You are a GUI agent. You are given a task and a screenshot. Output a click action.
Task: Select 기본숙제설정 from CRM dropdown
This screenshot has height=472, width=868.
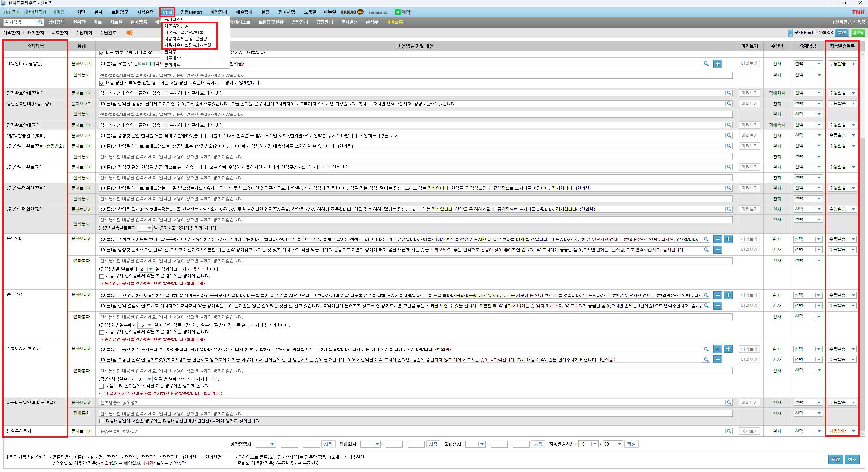point(176,26)
